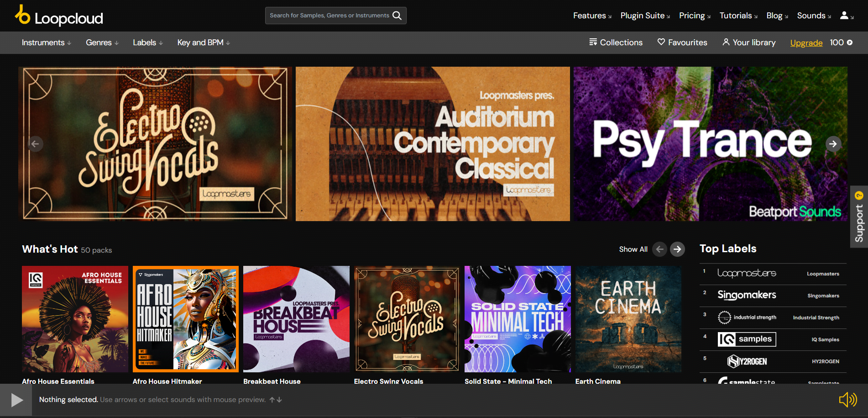Select Singomakers in Top Labels

click(773, 296)
